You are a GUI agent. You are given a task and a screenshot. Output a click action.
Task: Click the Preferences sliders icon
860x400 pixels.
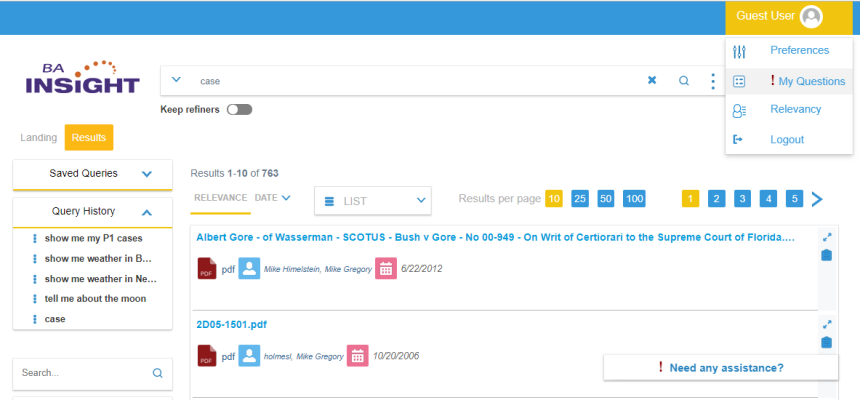739,52
